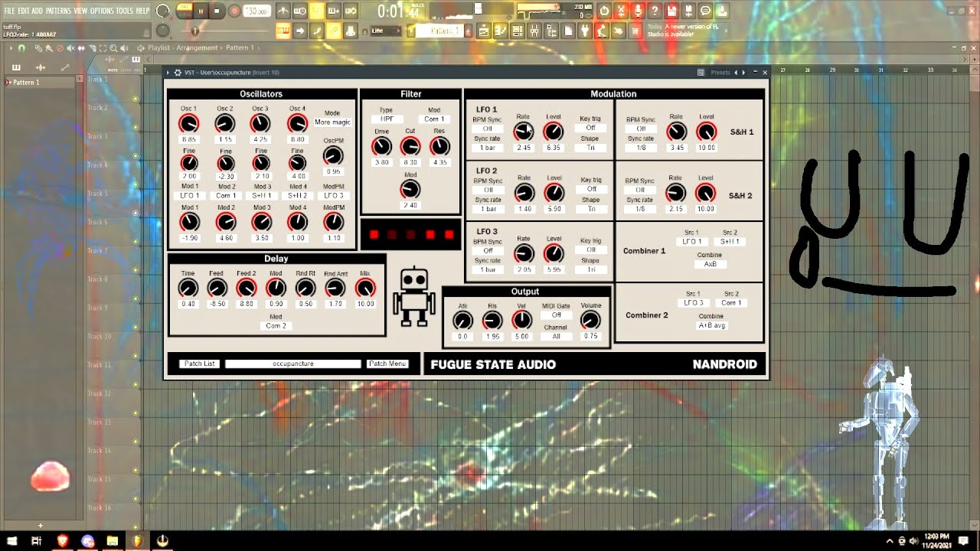The height and width of the screenshot is (551, 980).
Task: Click the plugin picker plug icon
Action: click(586, 31)
